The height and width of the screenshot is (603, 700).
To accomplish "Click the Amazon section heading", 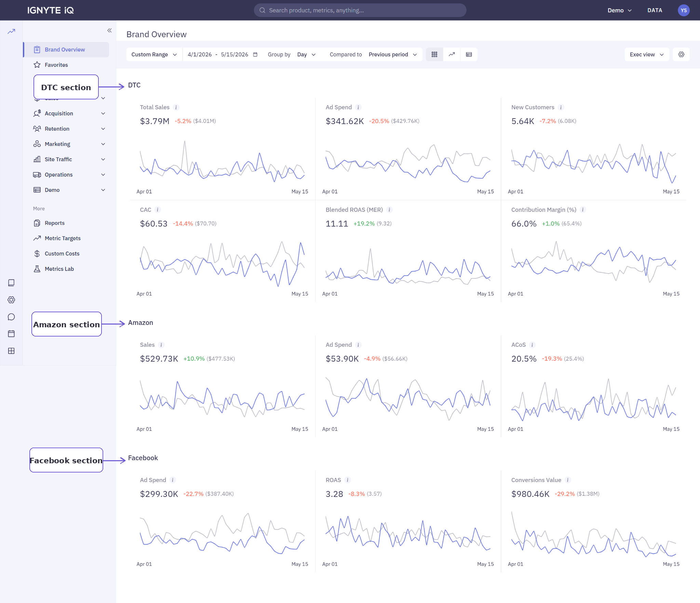I will pyautogui.click(x=140, y=323).
